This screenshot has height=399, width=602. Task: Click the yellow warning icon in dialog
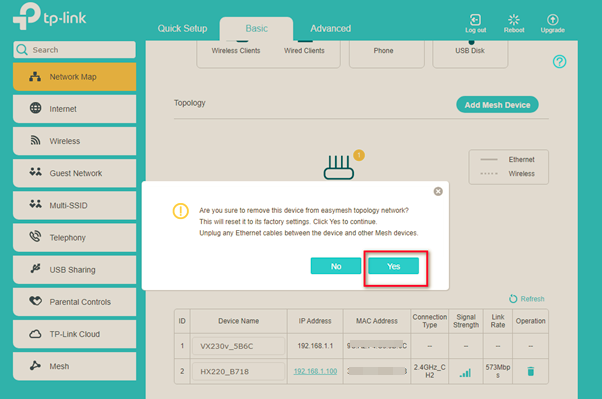[x=180, y=211]
